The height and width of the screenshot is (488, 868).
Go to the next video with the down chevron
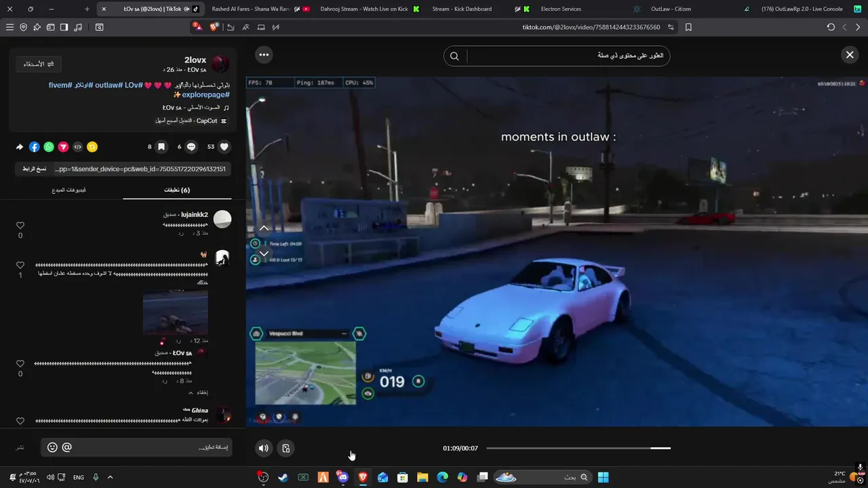(x=264, y=253)
